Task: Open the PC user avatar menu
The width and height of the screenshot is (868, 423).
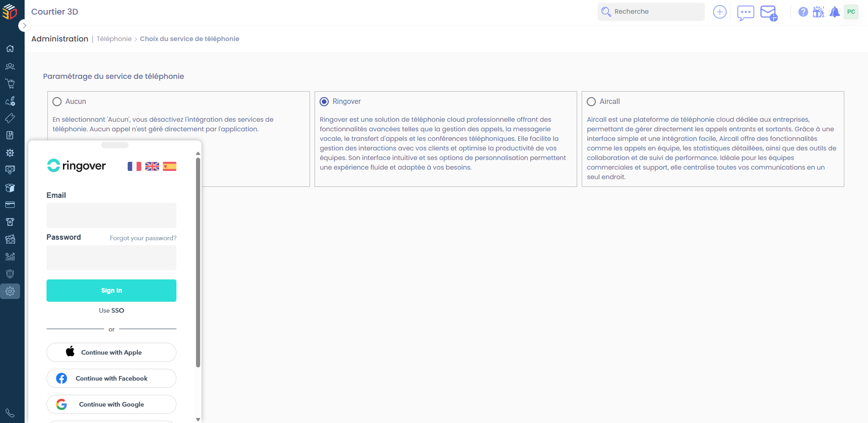Action: point(851,12)
